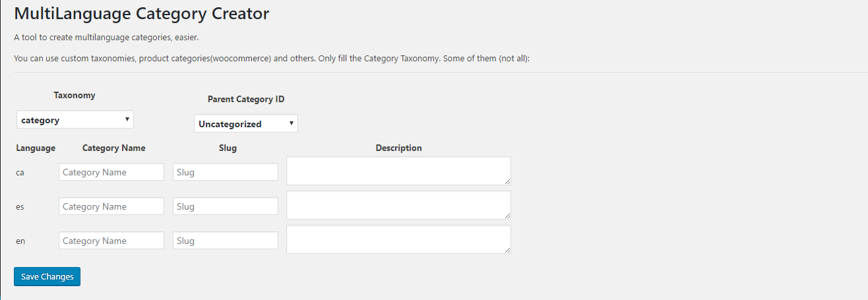Click the Parent Category ID label
The image size is (868, 300).
click(x=246, y=100)
